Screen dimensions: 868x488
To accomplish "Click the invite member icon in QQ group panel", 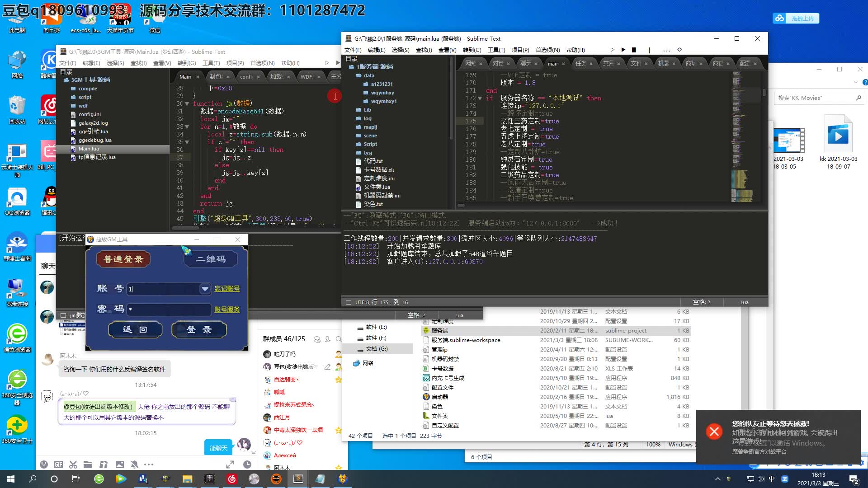I will [x=329, y=339].
